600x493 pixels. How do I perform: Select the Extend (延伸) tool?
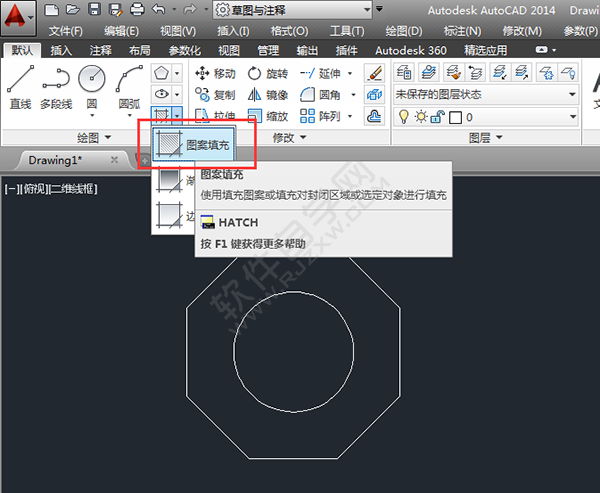[x=320, y=73]
